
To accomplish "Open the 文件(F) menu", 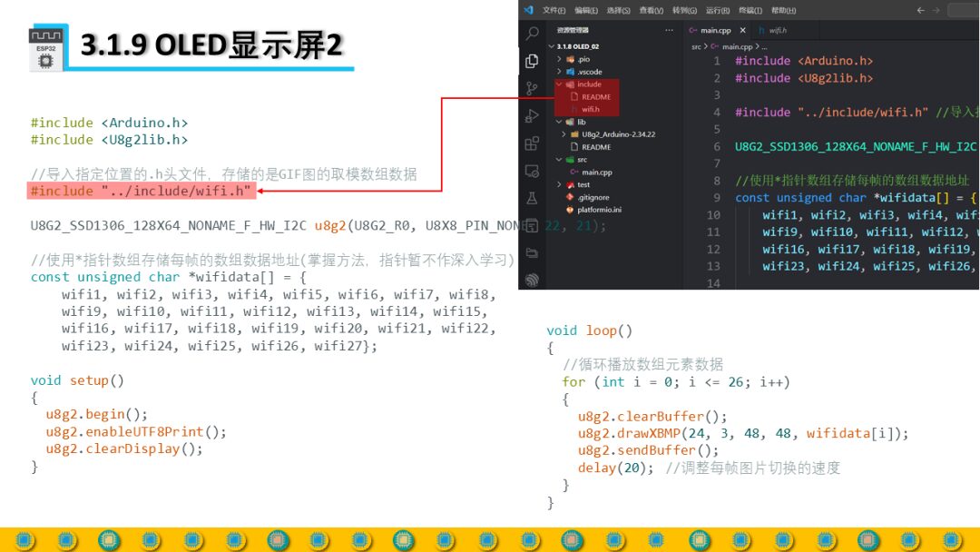I will (x=554, y=10).
